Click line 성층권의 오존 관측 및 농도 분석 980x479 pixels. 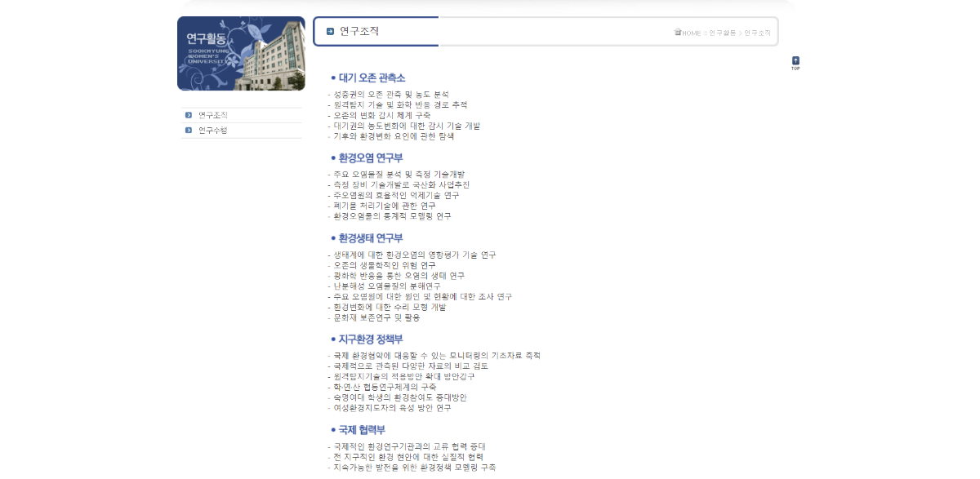pos(390,95)
